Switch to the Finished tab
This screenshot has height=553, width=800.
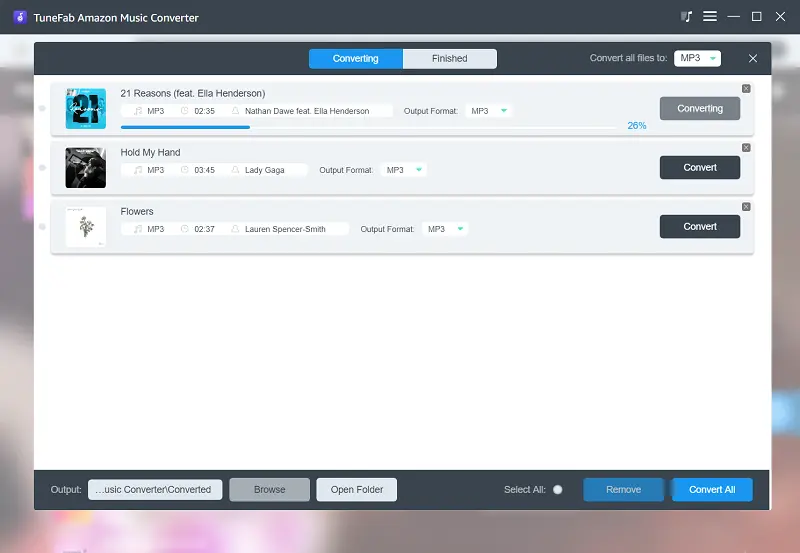point(449,59)
